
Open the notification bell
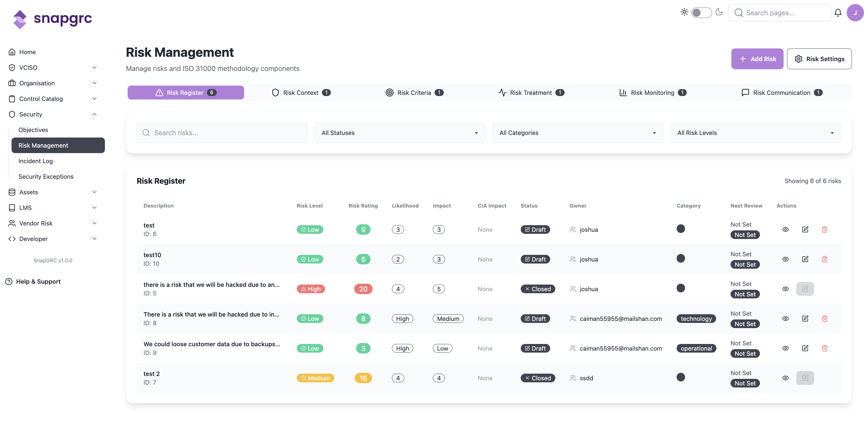coord(838,12)
